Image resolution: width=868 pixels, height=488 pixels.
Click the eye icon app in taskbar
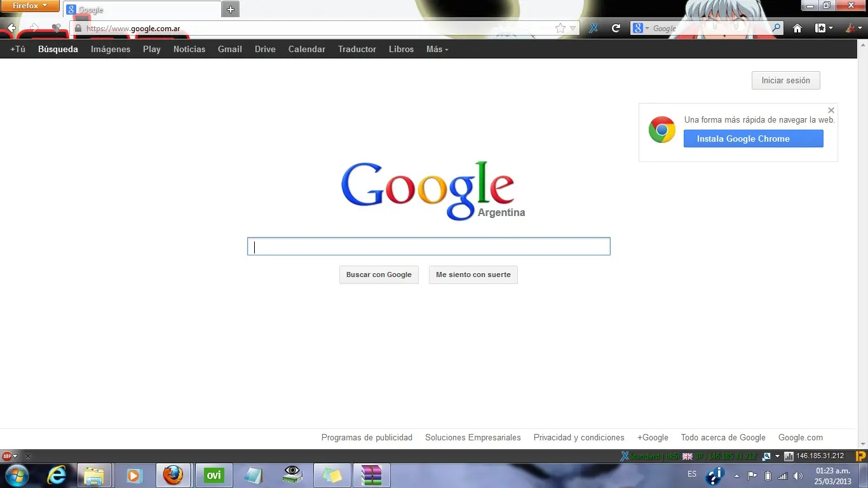[x=292, y=475]
